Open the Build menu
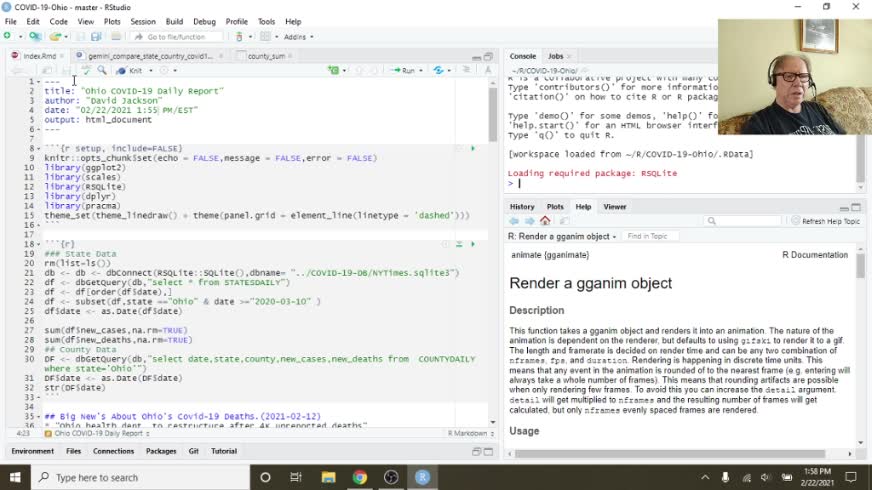872x490 pixels. point(174,22)
